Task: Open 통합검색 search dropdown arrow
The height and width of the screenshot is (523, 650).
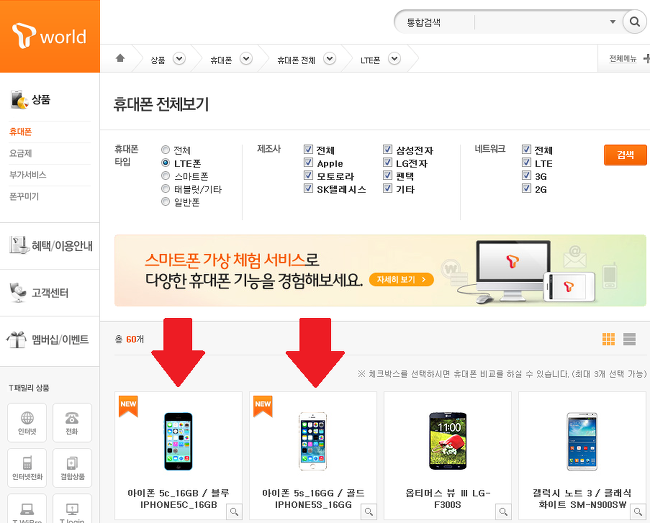Action: click(x=612, y=22)
